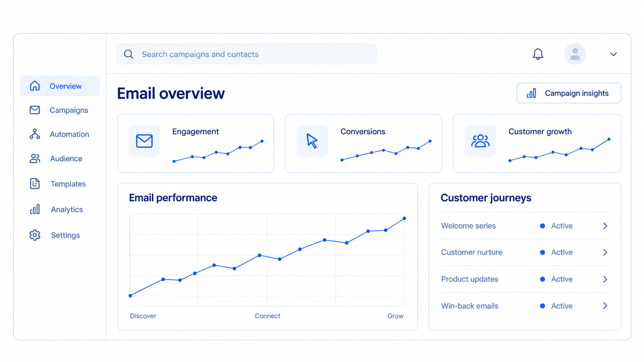Viewport: 644px width, 362px height.
Task: Click Active status of Customer nurture
Action: [x=556, y=252]
